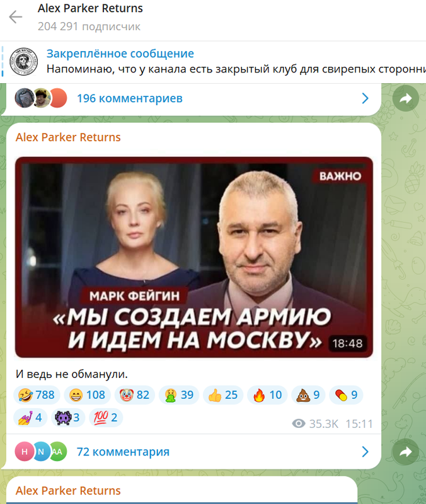The image size is (426, 504).
Task: Add the vomiting face reaction with 39
Action: point(179,395)
